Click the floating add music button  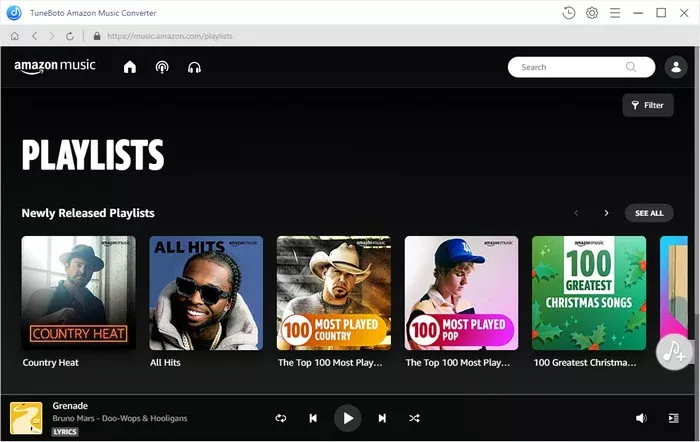(x=674, y=352)
